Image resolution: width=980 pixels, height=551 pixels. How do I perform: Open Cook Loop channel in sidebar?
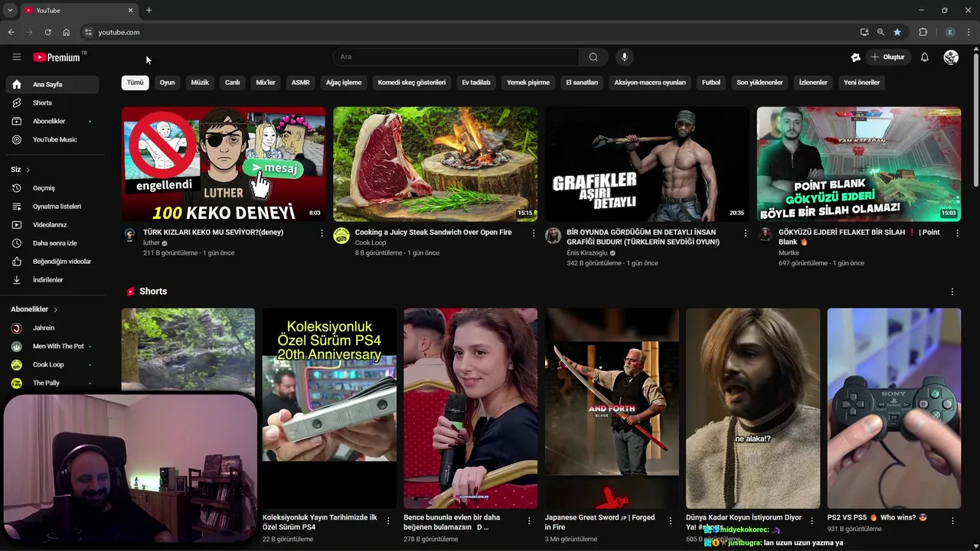52,364
